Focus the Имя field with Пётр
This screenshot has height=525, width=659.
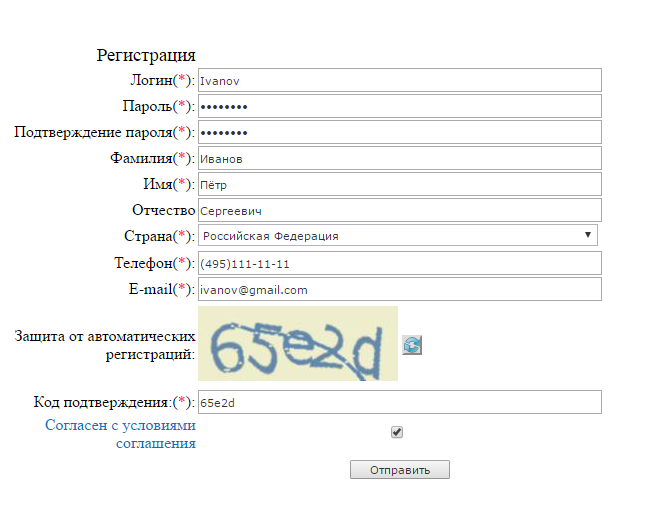[x=399, y=184]
